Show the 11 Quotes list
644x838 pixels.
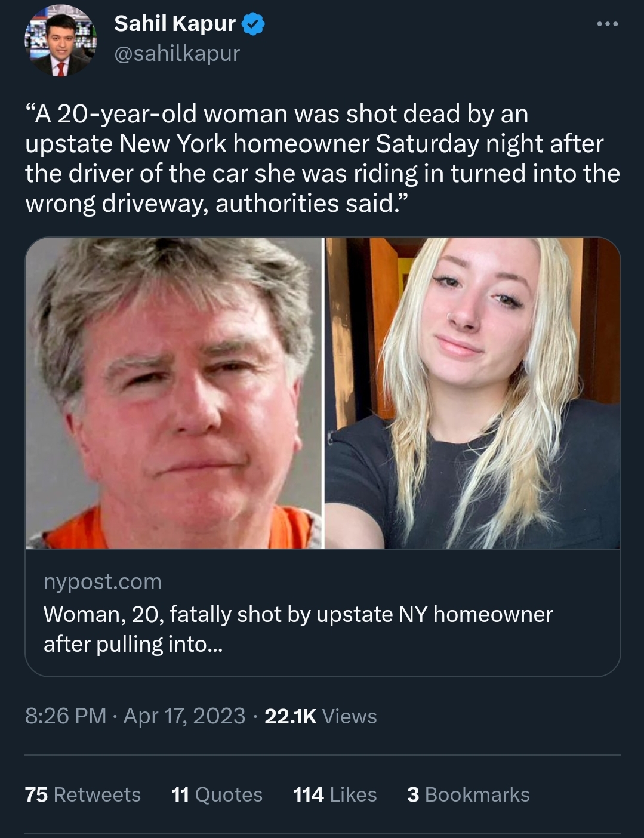coord(217,794)
